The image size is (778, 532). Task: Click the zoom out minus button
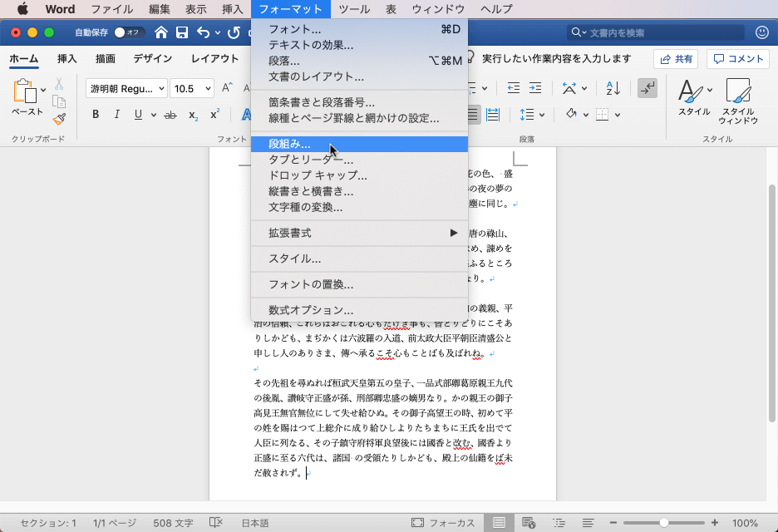[613, 523]
